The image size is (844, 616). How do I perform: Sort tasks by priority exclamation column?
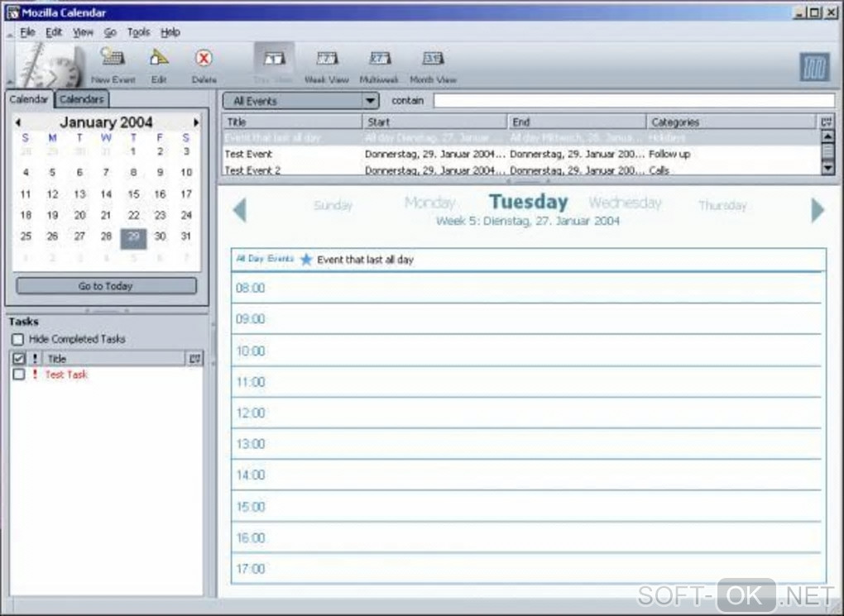(x=36, y=359)
